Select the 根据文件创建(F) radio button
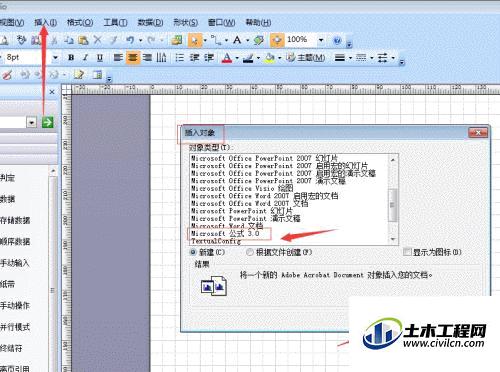 [250, 252]
